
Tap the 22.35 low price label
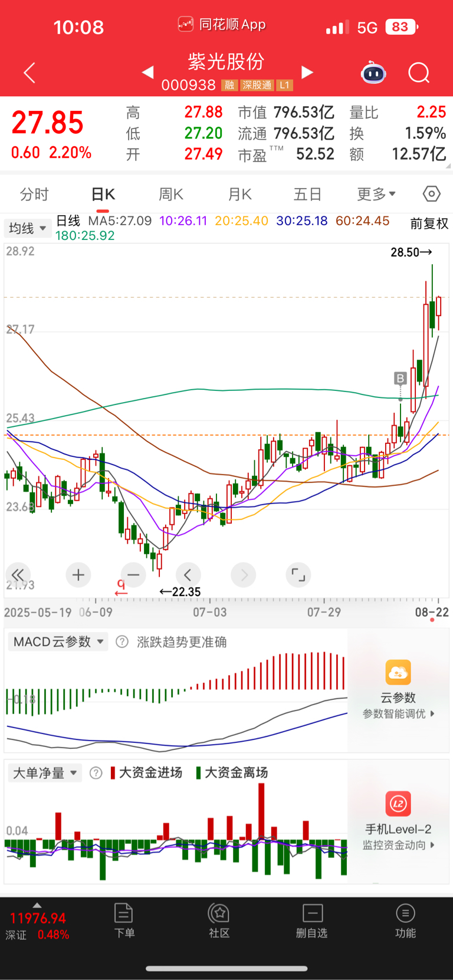click(180, 591)
